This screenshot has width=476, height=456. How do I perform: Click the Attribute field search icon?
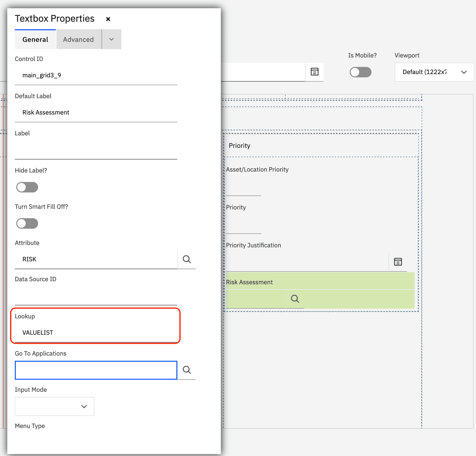coord(187,259)
